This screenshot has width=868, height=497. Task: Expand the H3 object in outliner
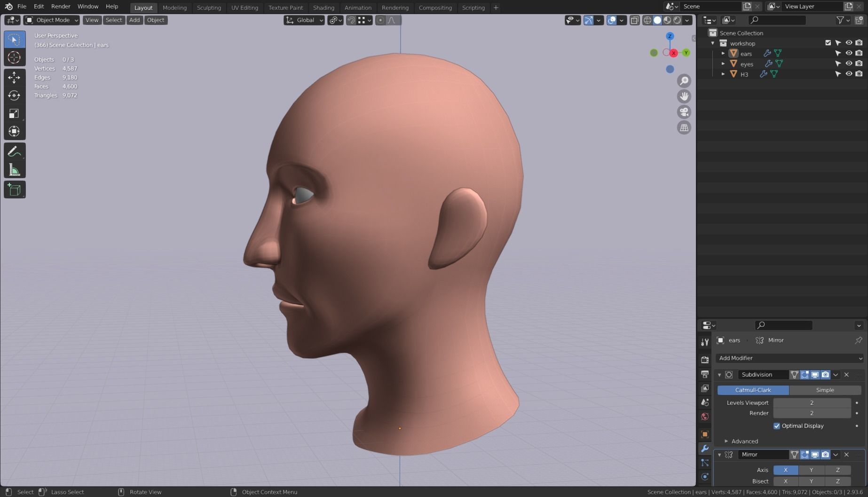pyautogui.click(x=723, y=74)
